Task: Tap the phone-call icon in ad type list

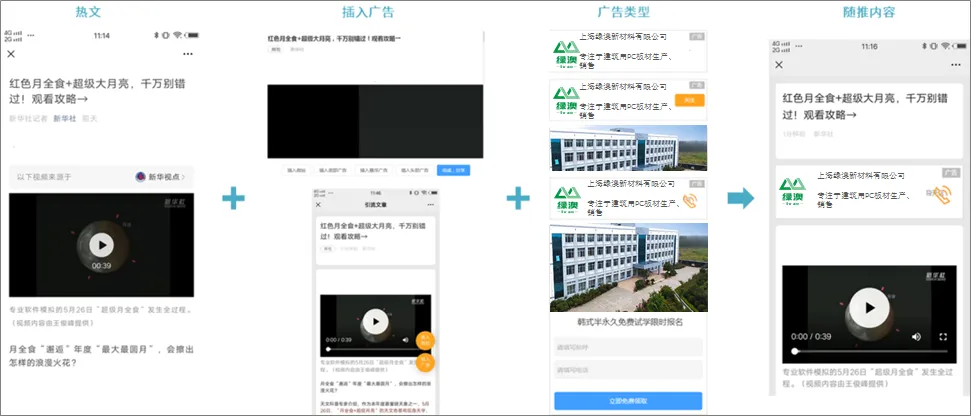Action: click(689, 200)
